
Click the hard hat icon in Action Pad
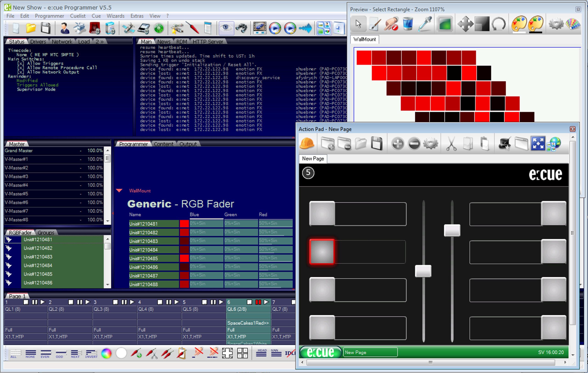coord(307,144)
